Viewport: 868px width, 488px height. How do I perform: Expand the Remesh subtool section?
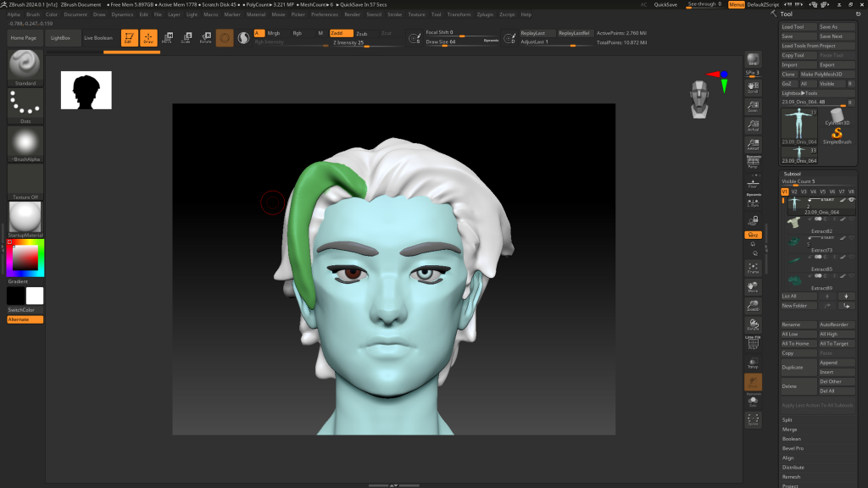pyautogui.click(x=790, y=476)
